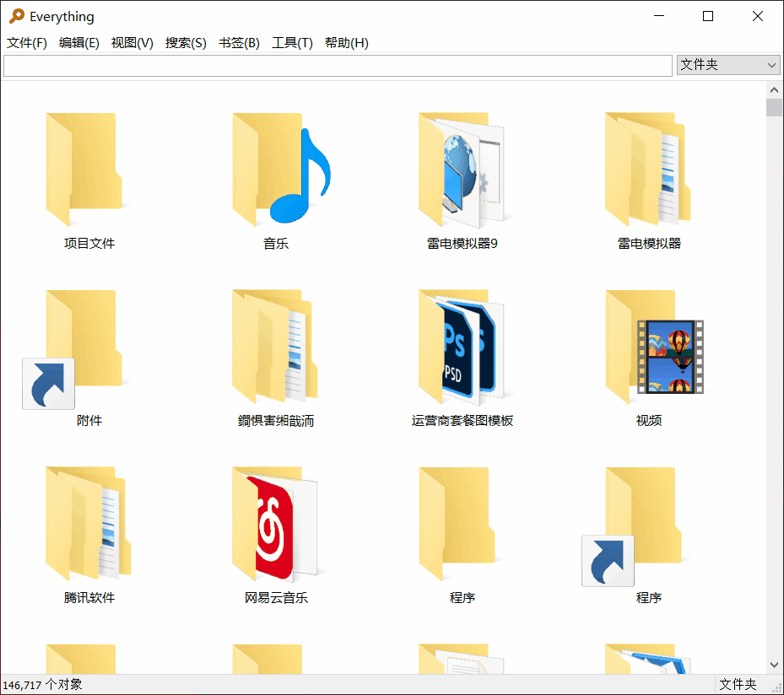Select the 鐗惧害缃戠洏 folder icon
Image resolution: width=784 pixels, height=695 pixels.
(275, 347)
